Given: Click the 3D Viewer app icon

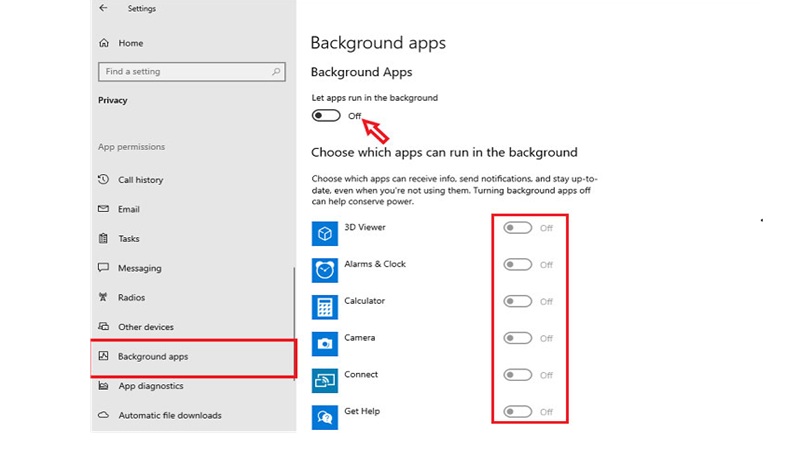Looking at the screenshot, I should point(325,234).
